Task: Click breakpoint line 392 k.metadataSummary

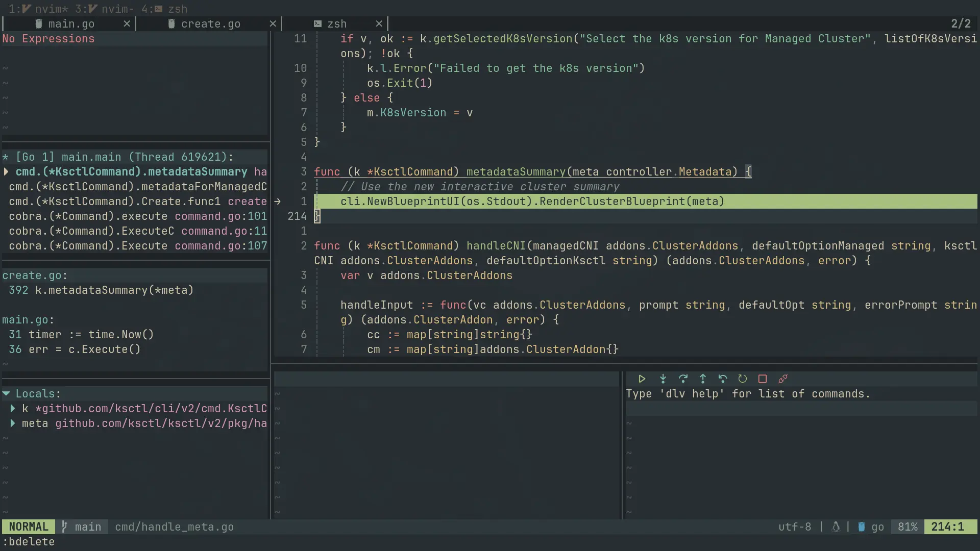Action: point(101,290)
